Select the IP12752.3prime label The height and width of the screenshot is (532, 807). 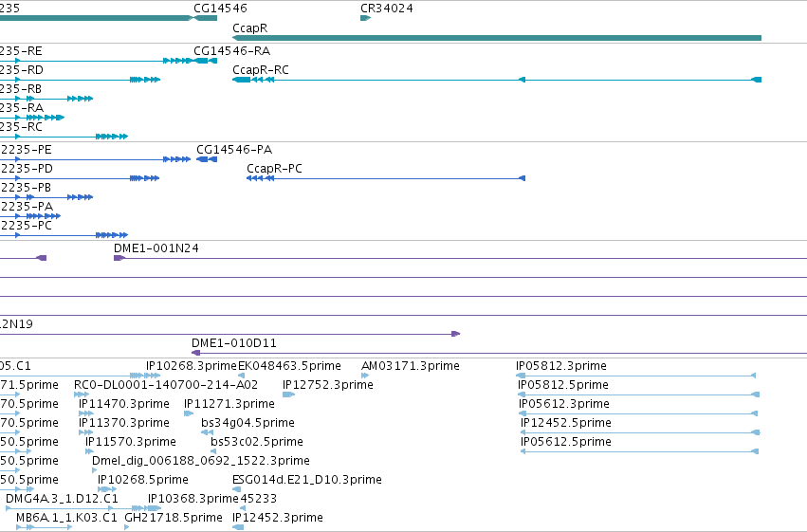pos(328,385)
